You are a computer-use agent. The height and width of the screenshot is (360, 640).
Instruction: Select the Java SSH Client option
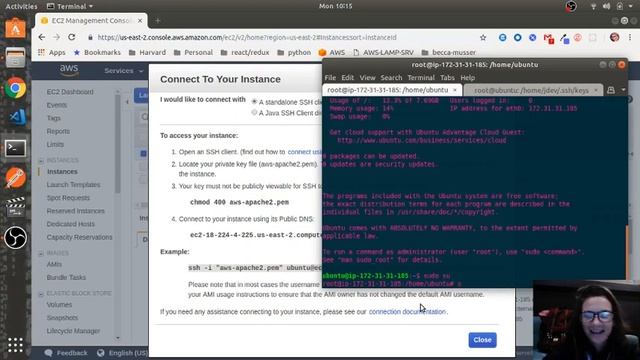point(254,112)
